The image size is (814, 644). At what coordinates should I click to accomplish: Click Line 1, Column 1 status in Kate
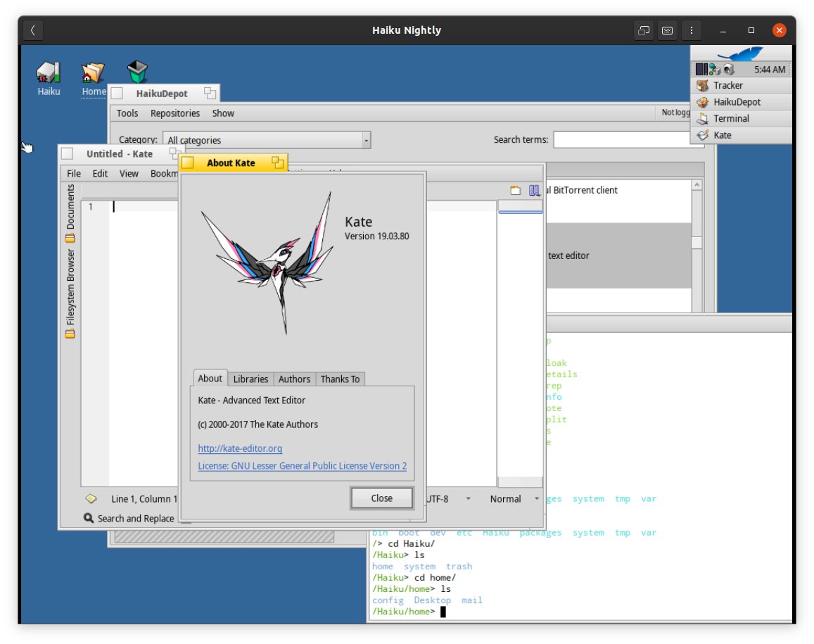144,498
